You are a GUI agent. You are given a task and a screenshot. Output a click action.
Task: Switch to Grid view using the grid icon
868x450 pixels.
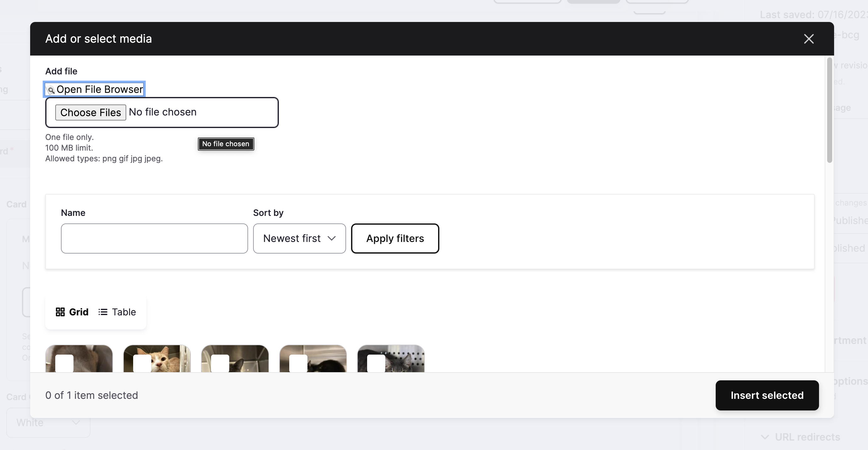[61, 312]
